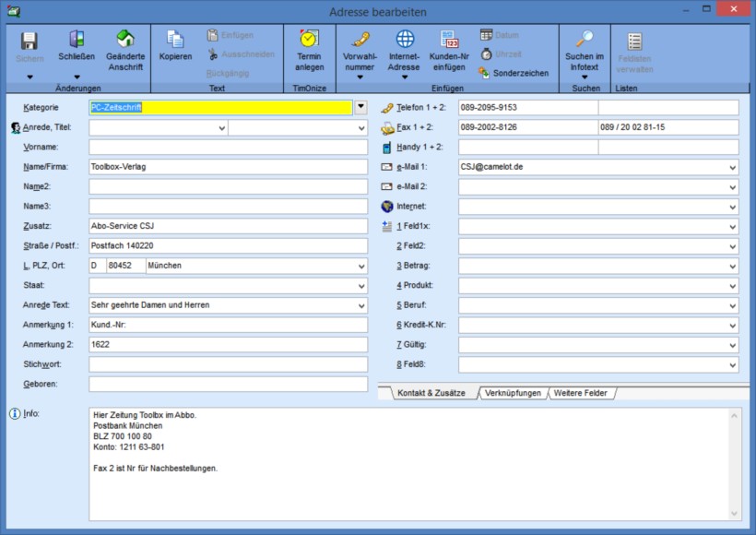Click the Vorname input field
Image resolution: width=756 pixels, height=535 pixels.
[x=228, y=148]
